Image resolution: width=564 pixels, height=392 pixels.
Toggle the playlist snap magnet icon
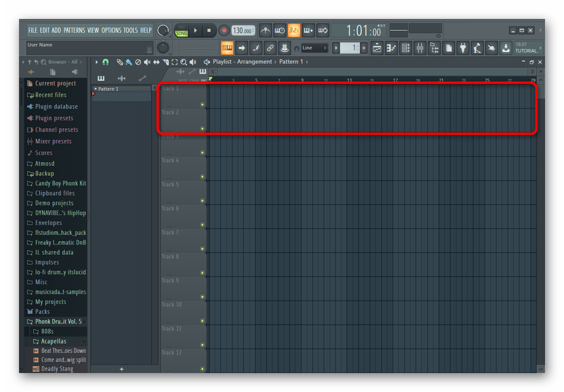click(106, 62)
